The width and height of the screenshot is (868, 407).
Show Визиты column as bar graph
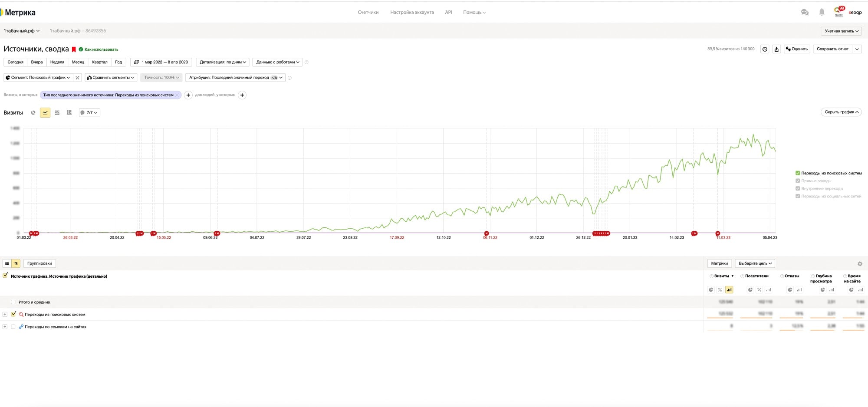click(x=729, y=290)
